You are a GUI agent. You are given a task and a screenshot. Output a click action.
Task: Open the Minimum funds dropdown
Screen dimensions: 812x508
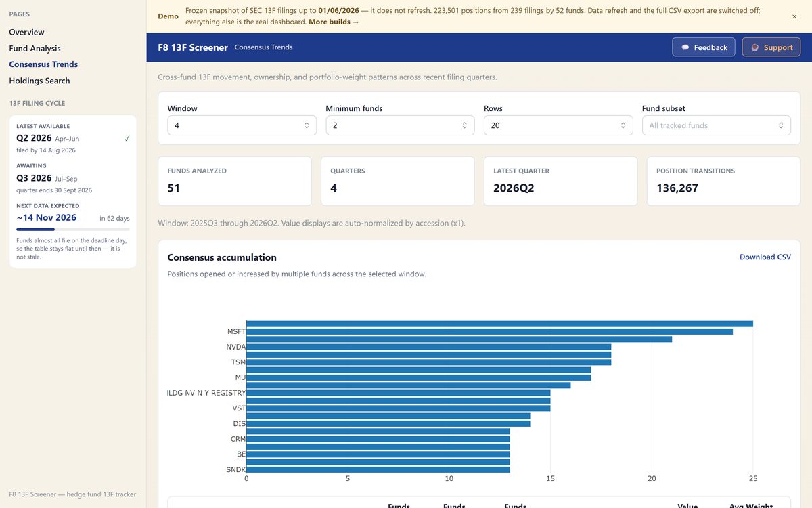[400, 125]
